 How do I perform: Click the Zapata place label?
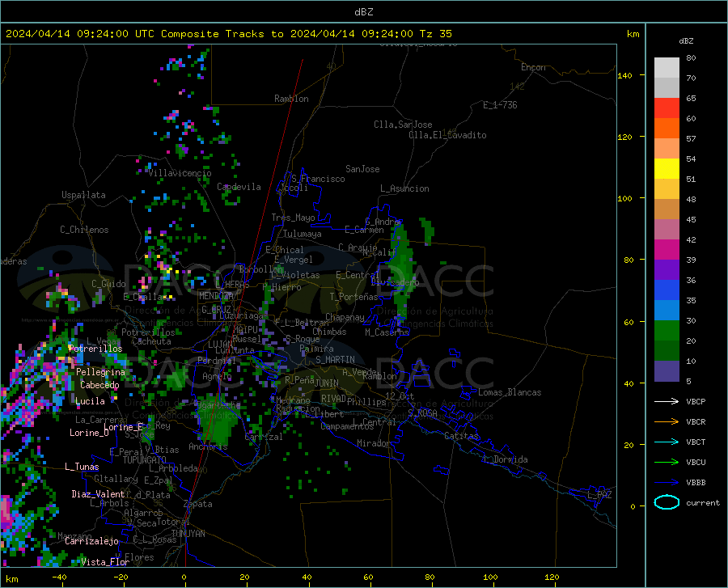point(197,504)
